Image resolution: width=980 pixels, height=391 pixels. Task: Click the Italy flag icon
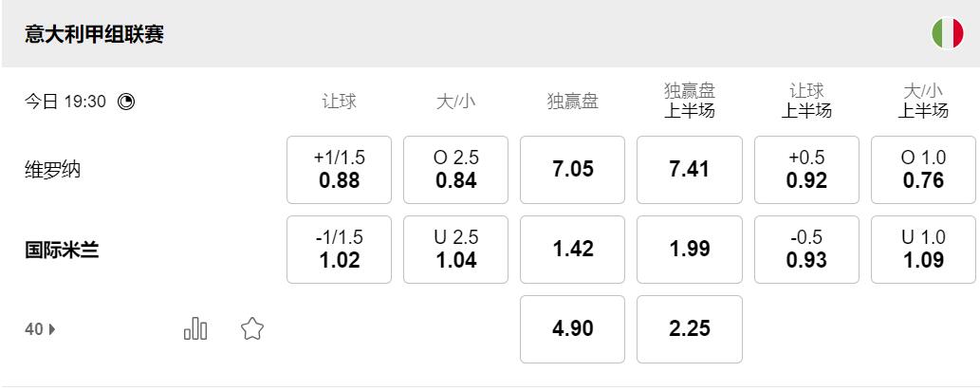click(947, 34)
